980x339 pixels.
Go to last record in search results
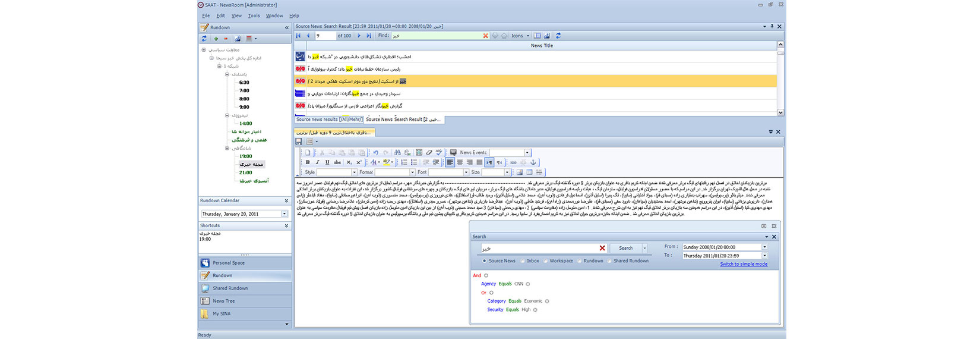tap(369, 36)
